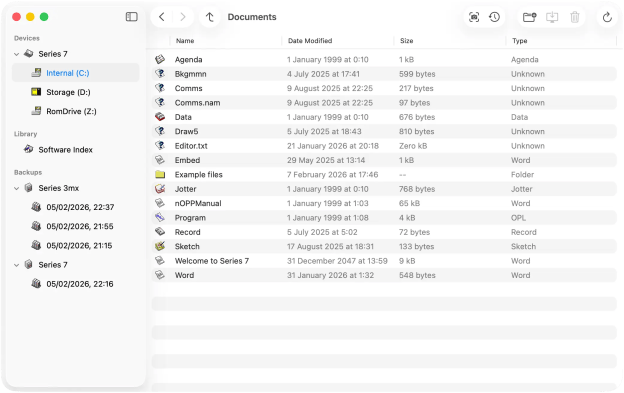Open the backup history clock icon

click(x=494, y=17)
